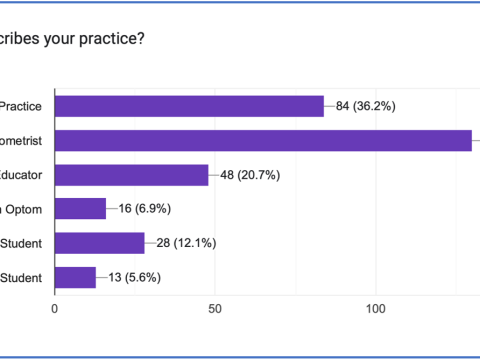
Task: Select the 28 (12.1%) Student bar
Action: point(100,243)
